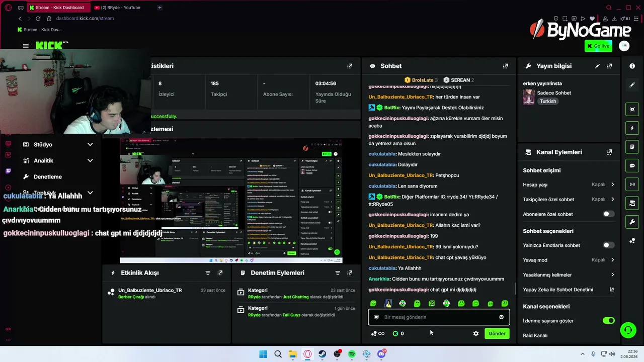Click the BrolsLate top gifter badge

[421, 80]
